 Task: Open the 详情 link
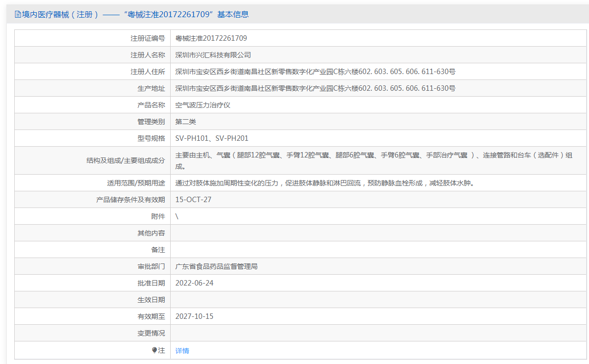[x=182, y=351]
